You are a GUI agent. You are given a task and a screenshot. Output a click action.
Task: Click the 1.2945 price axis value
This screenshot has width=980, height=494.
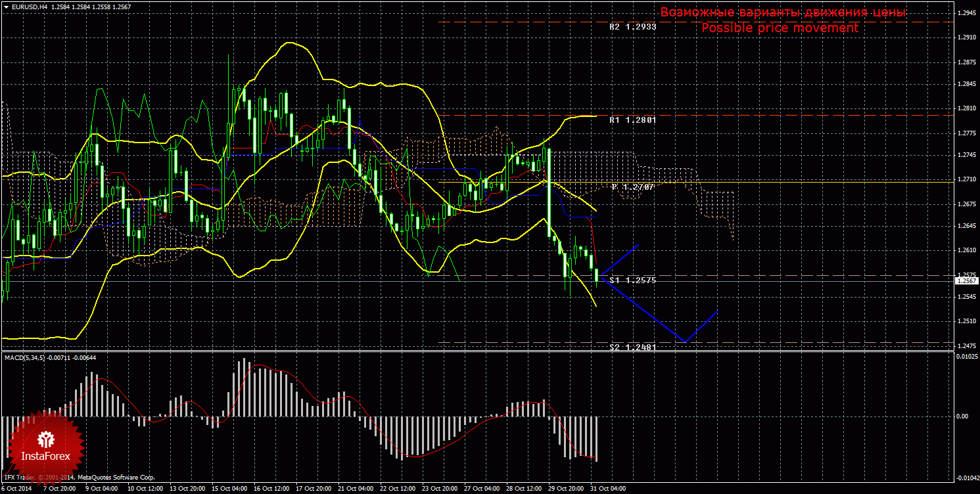pyautogui.click(x=966, y=13)
